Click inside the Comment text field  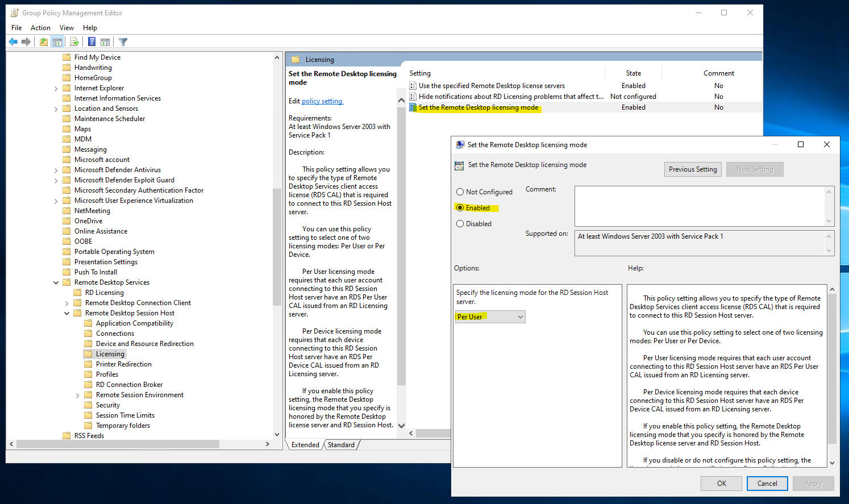tap(700, 206)
